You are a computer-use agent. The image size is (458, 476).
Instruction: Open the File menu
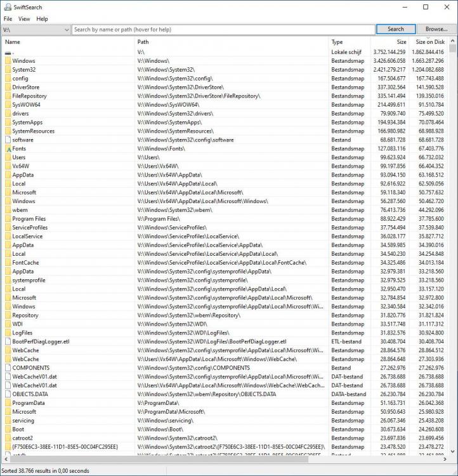coord(8,19)
